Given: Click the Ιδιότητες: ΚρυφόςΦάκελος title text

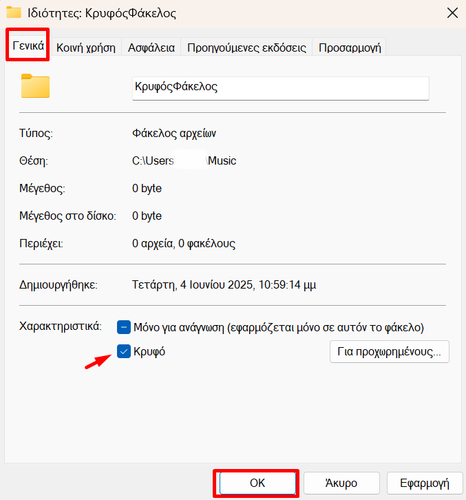Looking at the screenshot, I should click(x=102, y=13).
